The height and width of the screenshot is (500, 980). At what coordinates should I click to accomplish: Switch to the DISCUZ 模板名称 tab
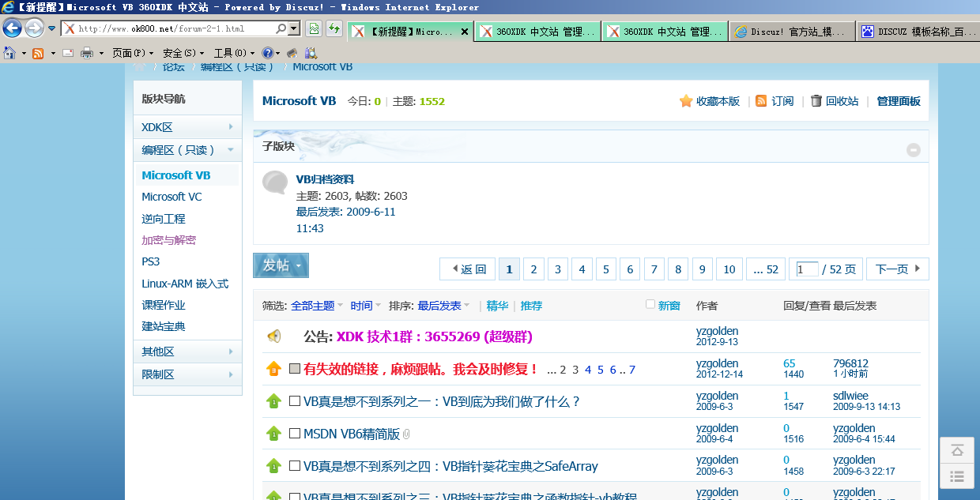918,32
